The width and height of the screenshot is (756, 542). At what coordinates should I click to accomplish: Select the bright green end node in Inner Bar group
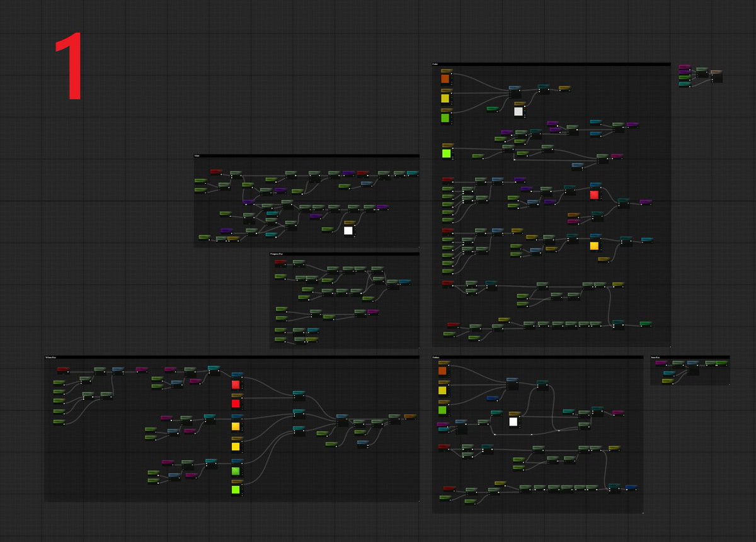tap(723, 363)
